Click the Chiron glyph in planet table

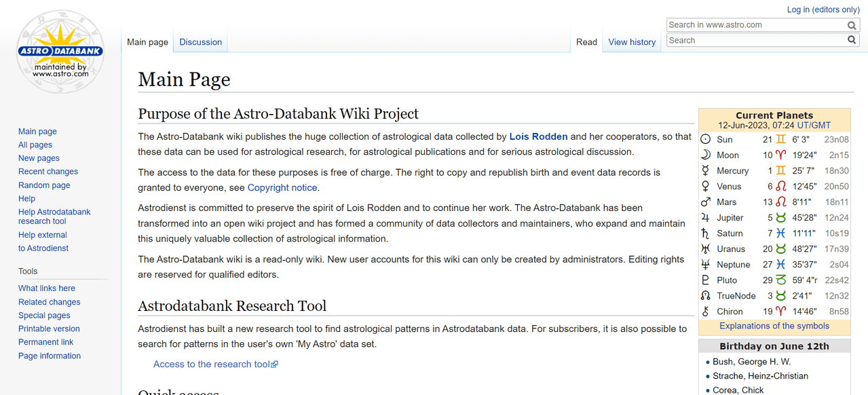[706, 311]
